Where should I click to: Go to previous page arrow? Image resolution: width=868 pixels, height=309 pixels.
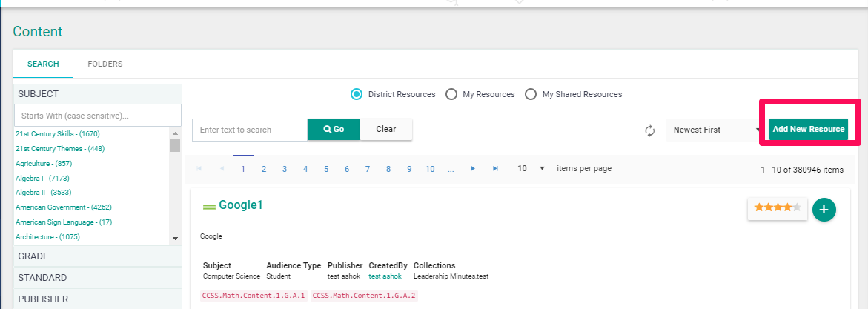click(x=222, y=169)
